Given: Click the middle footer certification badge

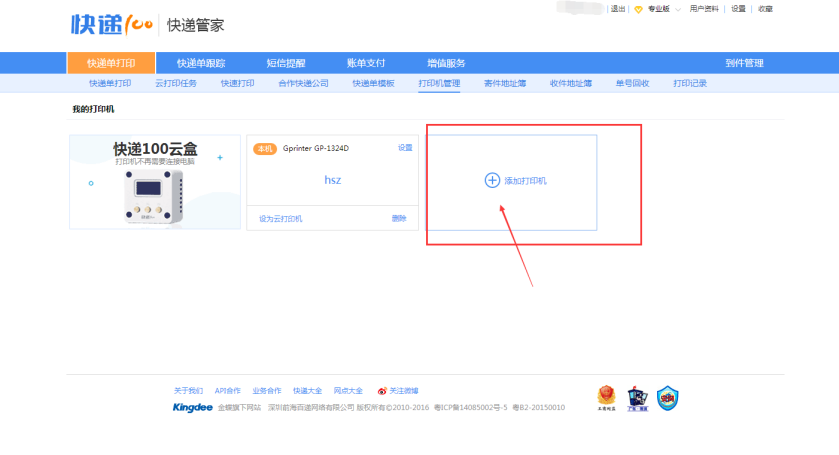Looking at the screenshot, I should 636,397.
